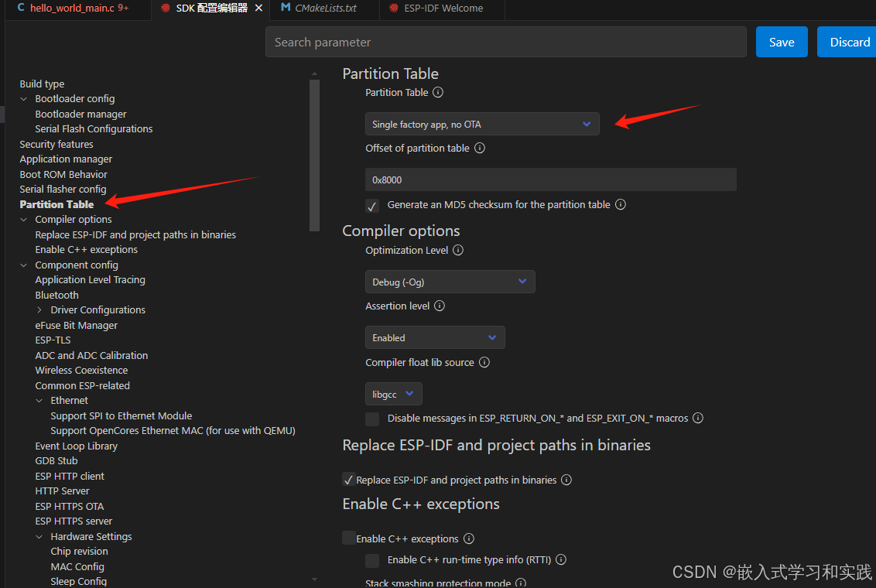876x588 pixels.
Task: Click the ESP-IDF logo on Welcome tab
Action: (394, 8)
